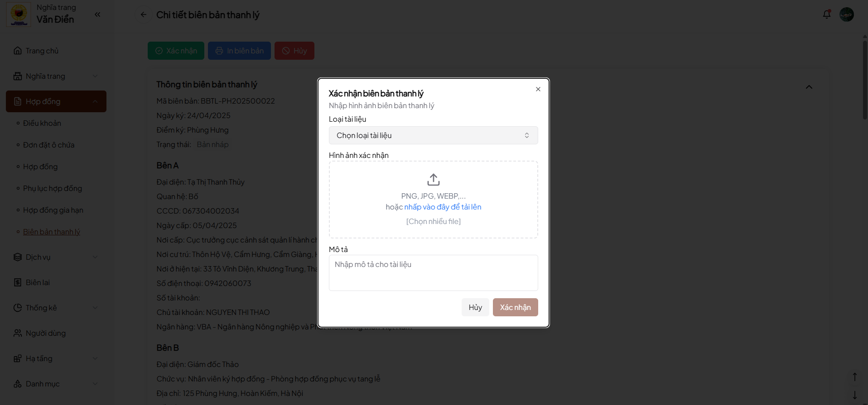Select the Biên bản thanh lý menu item
This screenshot has width=868, height=405.
point(52,232)
